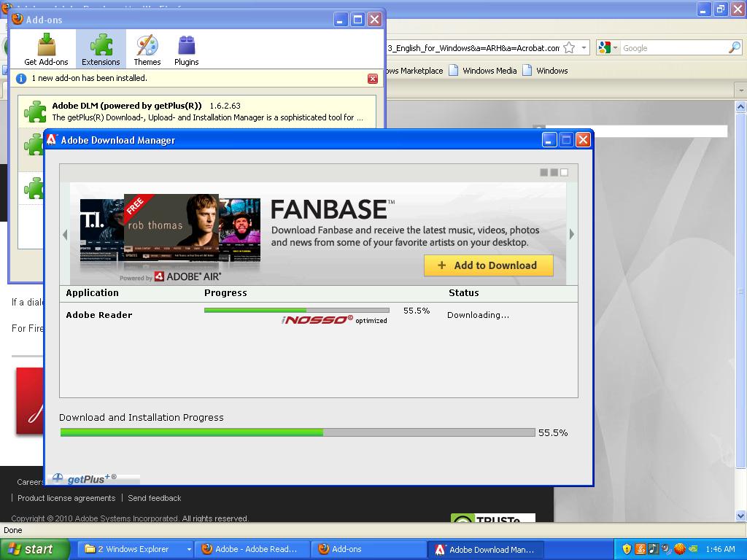Click the Fanbase promo artist thumbnail

click(171, 228)
